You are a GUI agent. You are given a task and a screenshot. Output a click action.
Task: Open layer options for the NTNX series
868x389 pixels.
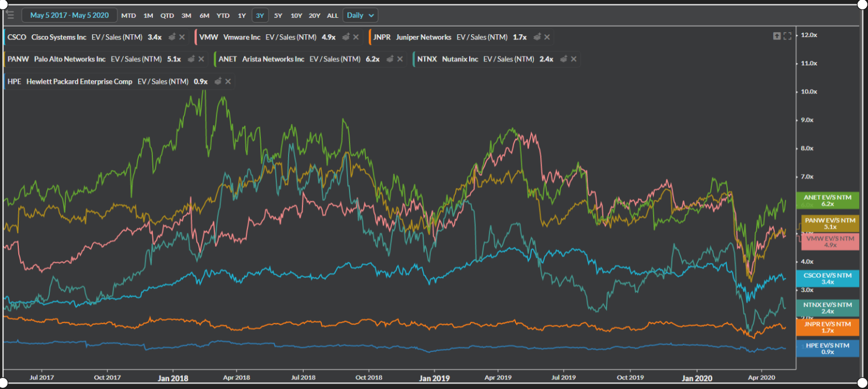pyautogui.click(x=564, y=59)
